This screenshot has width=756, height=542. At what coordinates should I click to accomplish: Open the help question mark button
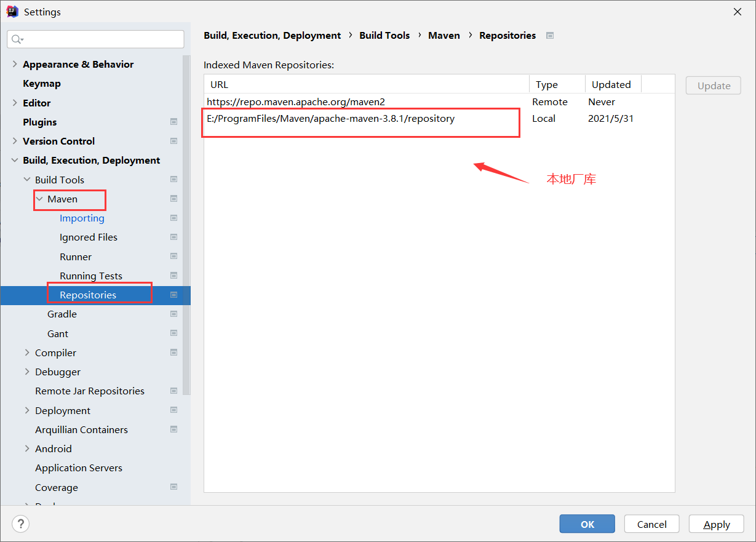point(21,524)
